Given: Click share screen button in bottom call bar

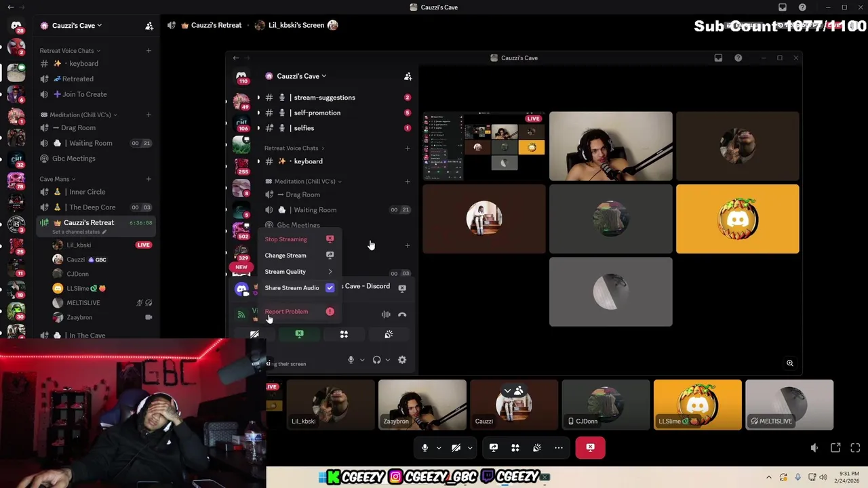Looking at the screenshot, I should click(x=494, y=447).
